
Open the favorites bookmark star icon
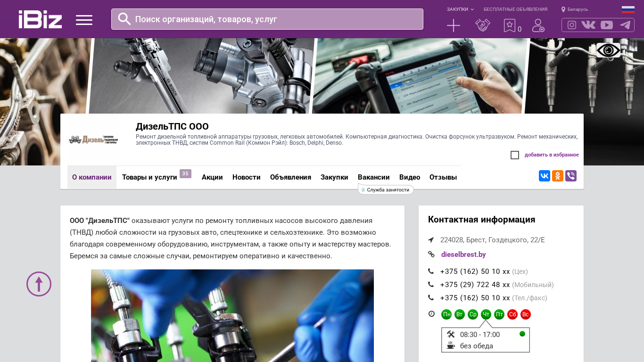[x=510, y=25]
